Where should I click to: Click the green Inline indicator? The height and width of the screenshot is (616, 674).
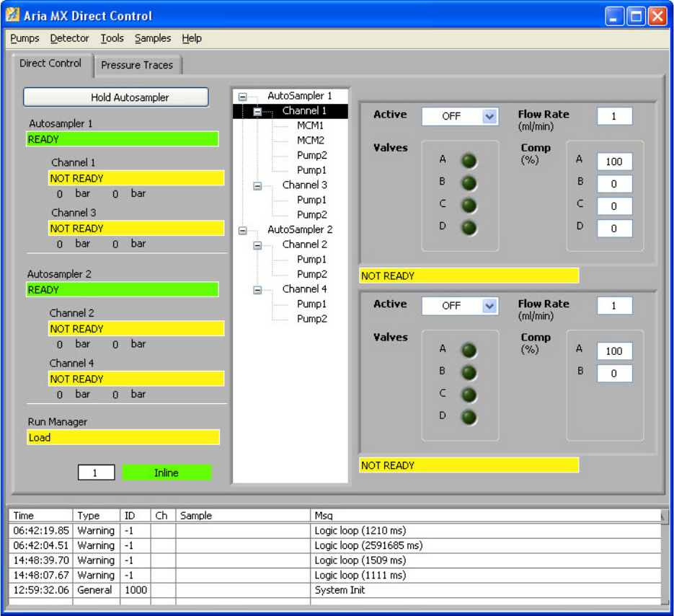pos(167,472)
